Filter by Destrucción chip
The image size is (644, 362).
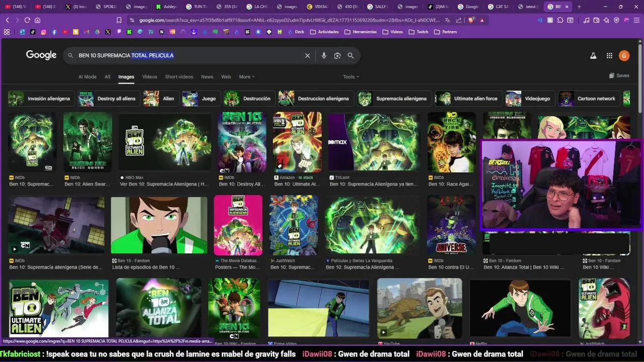click(249, 99)
